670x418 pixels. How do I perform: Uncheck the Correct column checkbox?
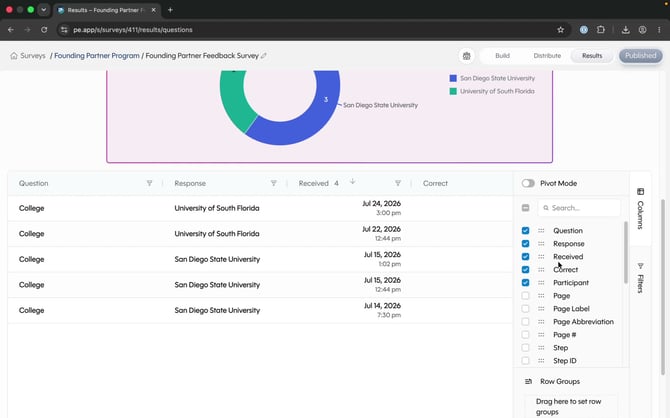pos(526,270)
